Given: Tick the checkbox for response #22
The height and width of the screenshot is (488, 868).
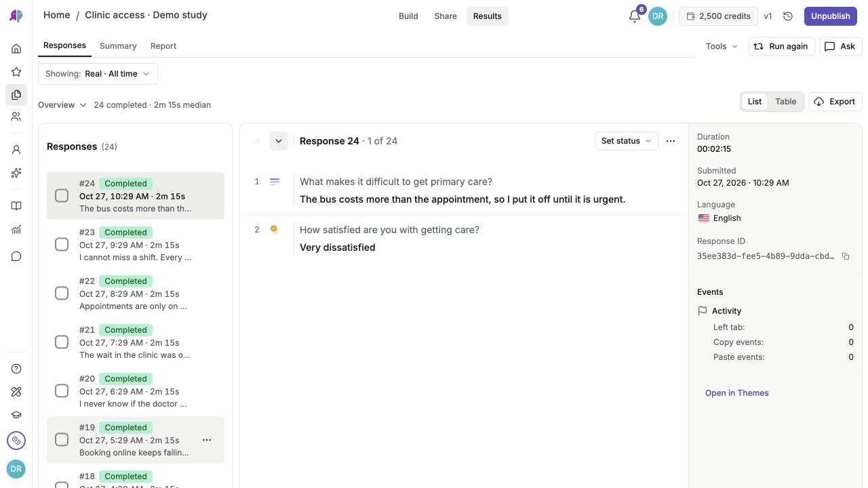Looking at the screenshot, I should coord(62,293).
